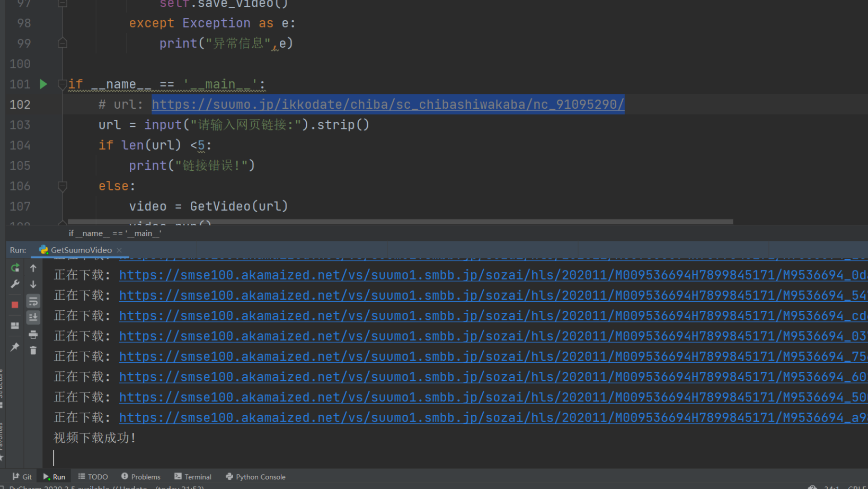Open the Run tool window tab
Viewport: 868px width, 489px height.
[54, 477]
